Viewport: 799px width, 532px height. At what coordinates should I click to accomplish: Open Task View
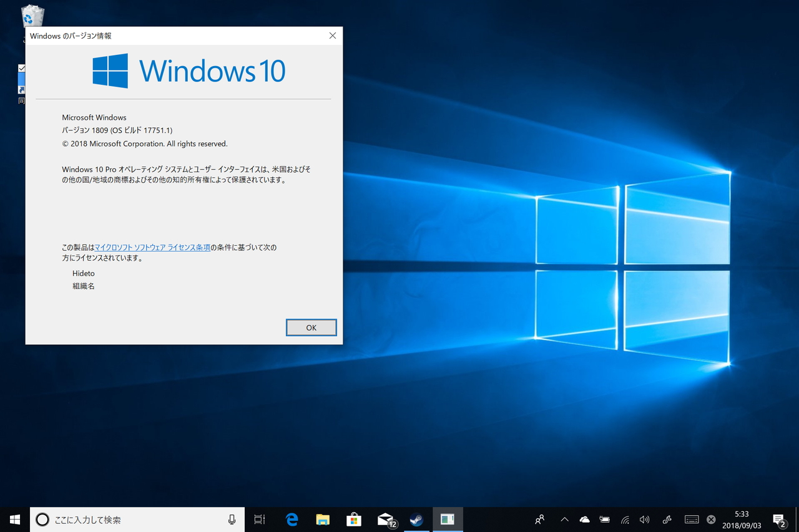260,519
